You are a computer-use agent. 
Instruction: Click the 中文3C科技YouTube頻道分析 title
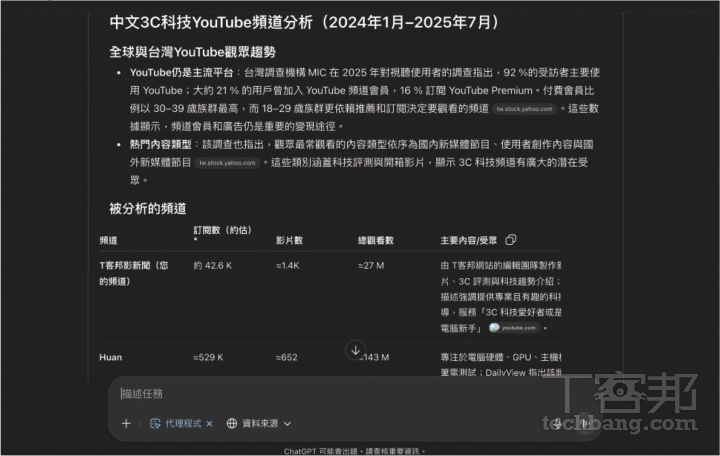pos(304,22)
